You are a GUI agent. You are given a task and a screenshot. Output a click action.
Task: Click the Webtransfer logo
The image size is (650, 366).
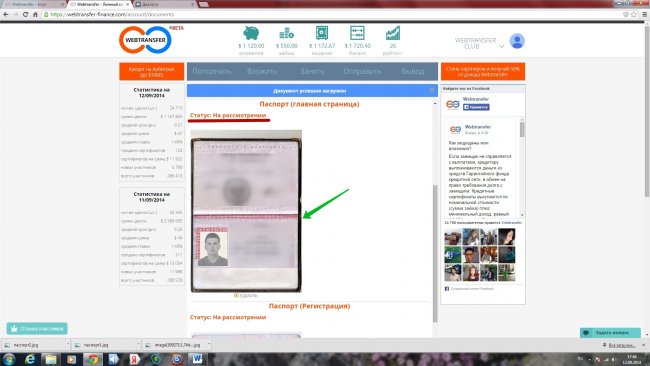(145, 40)
